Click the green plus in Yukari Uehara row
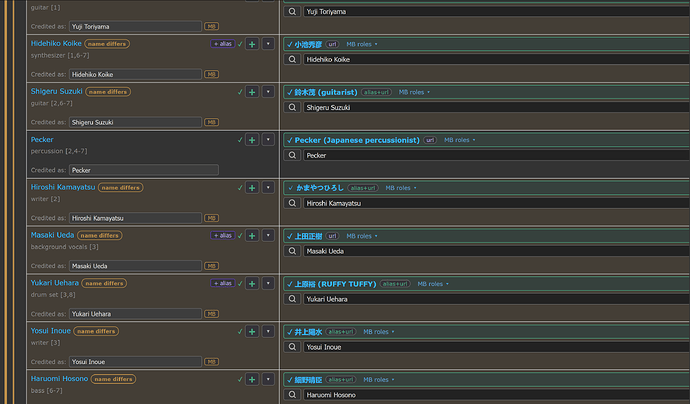This screenshot has width=690, height=404. click(x=252, y=283)
